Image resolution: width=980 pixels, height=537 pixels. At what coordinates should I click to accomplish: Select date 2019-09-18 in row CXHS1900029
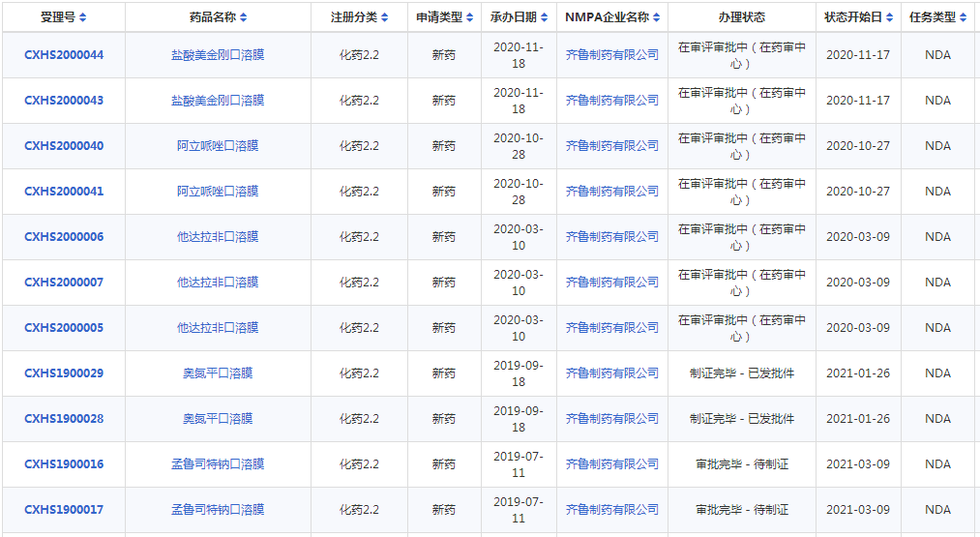coord(519,373)
